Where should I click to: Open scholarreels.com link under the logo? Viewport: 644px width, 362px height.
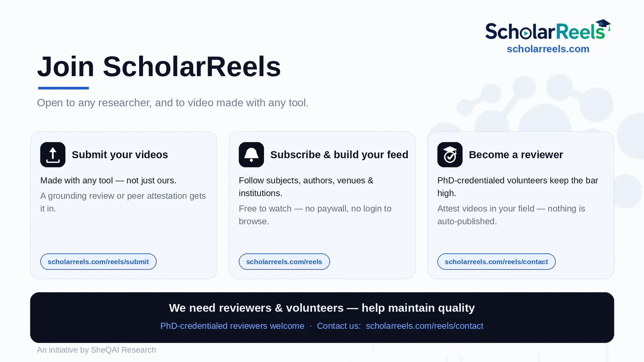point(548,49)
